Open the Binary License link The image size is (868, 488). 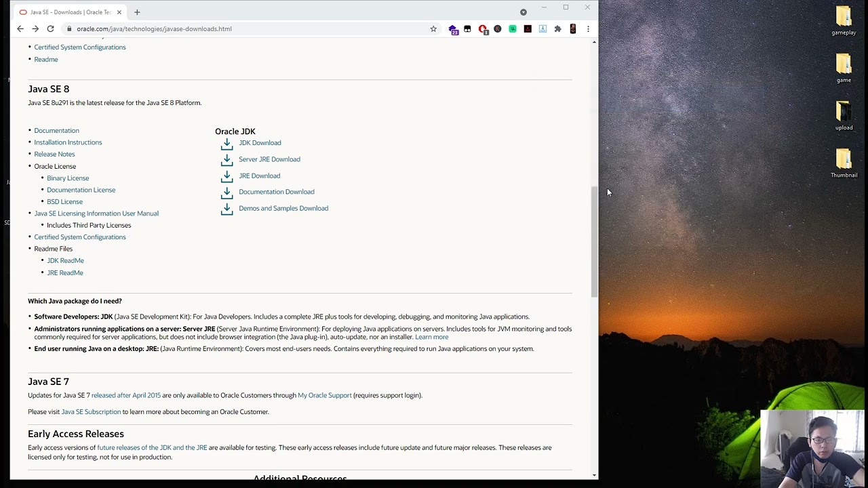(68, 178)
